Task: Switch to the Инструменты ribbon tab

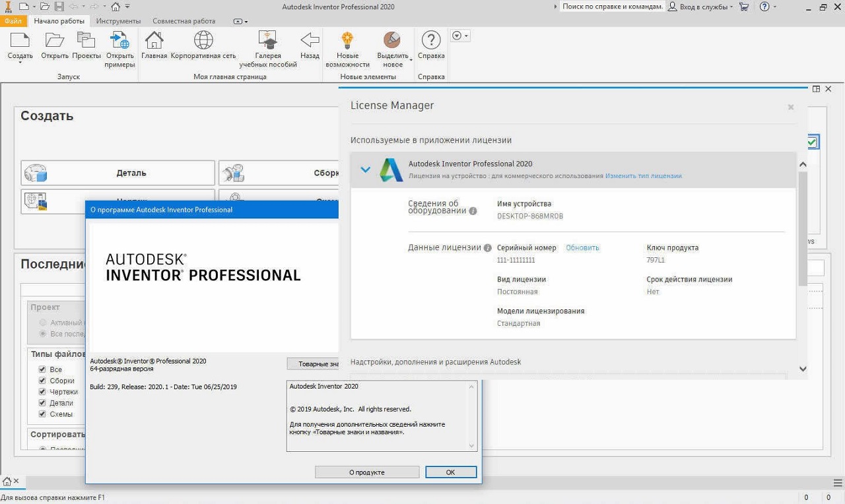Action: click(x=118, y=21)
